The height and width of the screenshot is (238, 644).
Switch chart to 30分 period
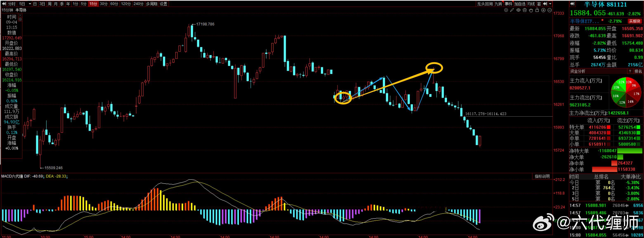(103, 4)
